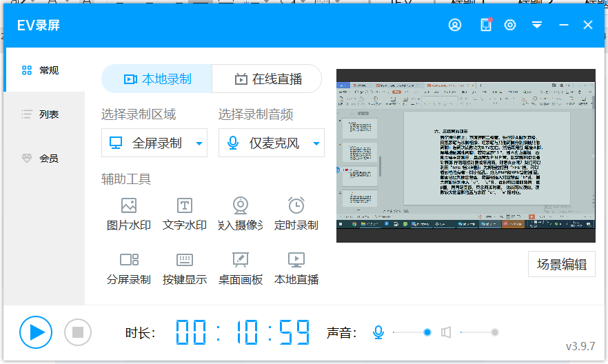This screenshot has height=364, width=608.
Task: Open the user account icon in title bar
Action: (455, 25)
